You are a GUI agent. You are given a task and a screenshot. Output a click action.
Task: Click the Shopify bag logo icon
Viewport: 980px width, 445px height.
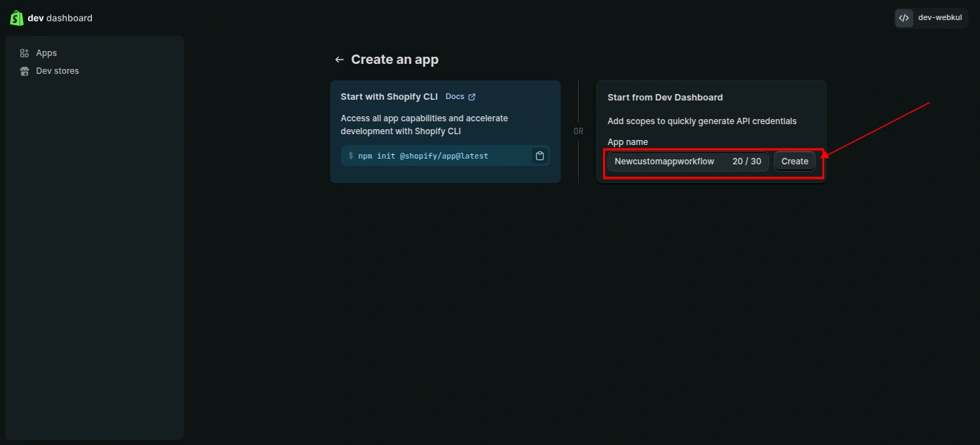[17, 18]
